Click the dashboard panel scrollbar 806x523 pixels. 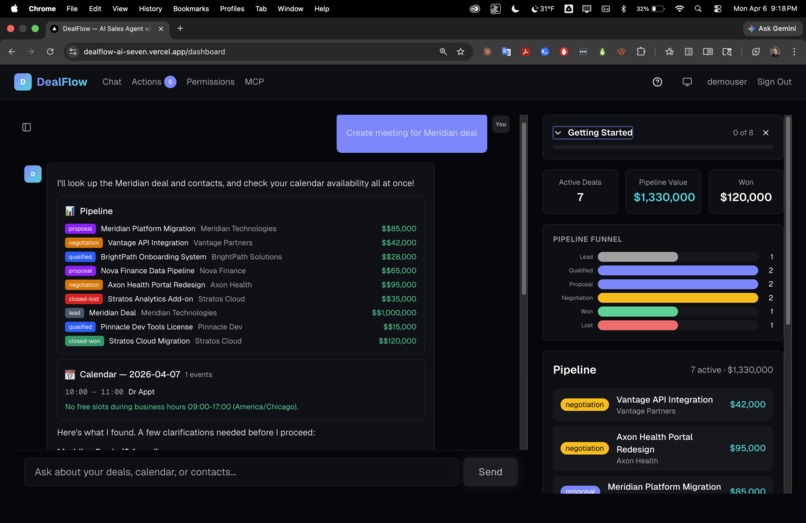pos(787,221)
